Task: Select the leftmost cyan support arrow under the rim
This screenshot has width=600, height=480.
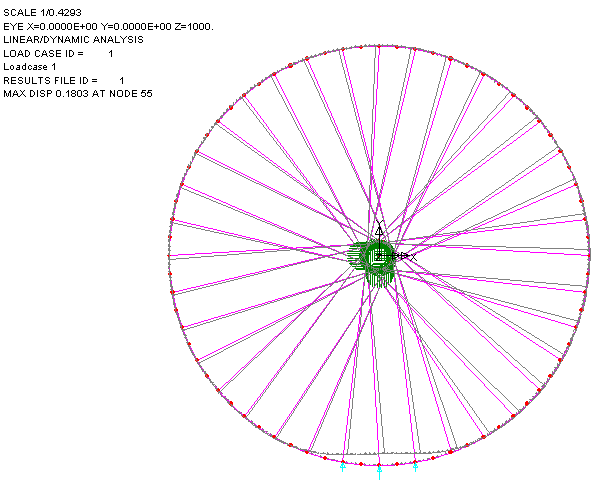Action: click(343, 466)
